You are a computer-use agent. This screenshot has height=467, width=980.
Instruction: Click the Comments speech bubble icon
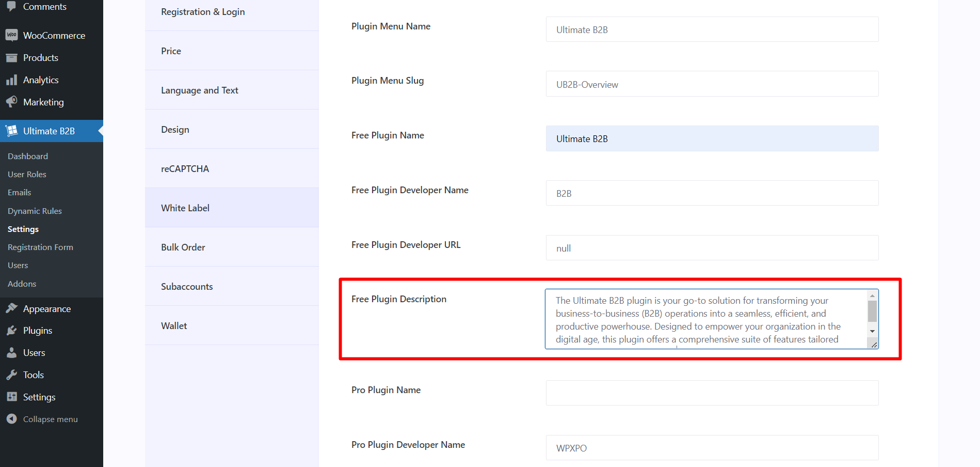11,6
